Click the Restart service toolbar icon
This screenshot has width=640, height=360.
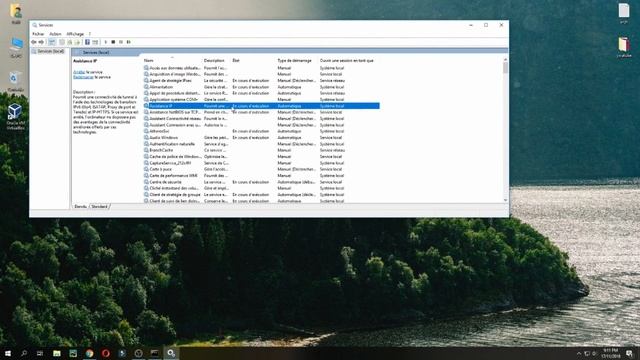coord(129,42)
